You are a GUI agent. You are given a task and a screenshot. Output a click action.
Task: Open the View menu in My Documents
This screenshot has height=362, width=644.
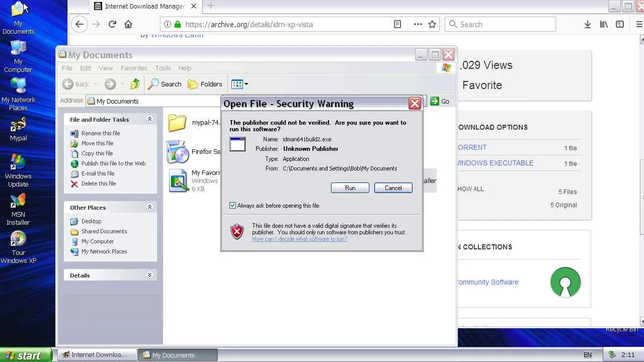[106, 68]
